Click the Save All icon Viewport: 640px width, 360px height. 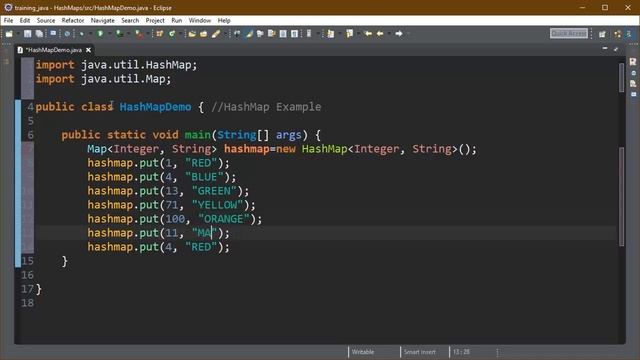pyautogui.click(x=39, y=34)
